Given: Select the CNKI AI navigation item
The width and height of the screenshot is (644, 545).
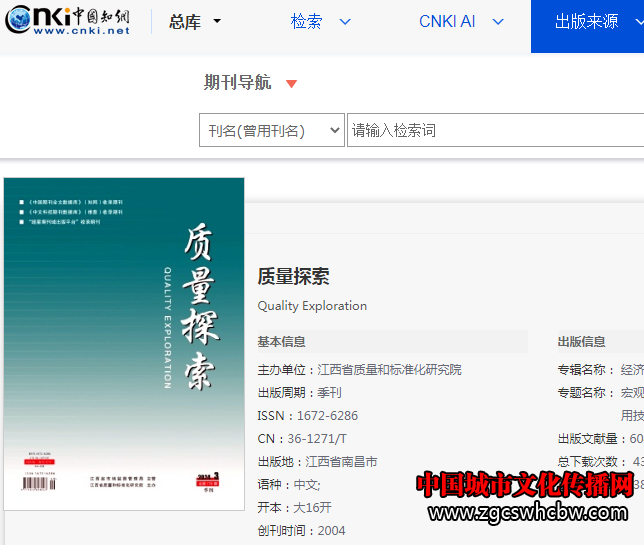Looking at the screenshot, I should click(x=447, y=22).
